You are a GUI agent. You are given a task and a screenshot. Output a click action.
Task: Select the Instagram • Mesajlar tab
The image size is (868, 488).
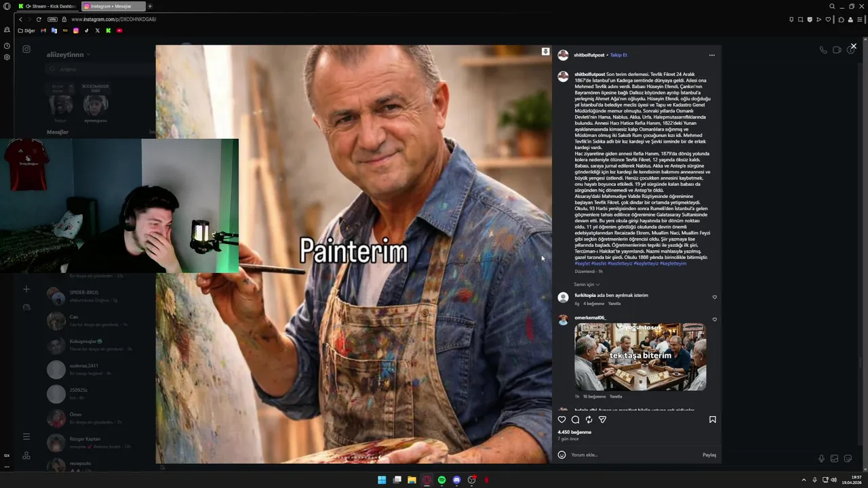[113, 6]
